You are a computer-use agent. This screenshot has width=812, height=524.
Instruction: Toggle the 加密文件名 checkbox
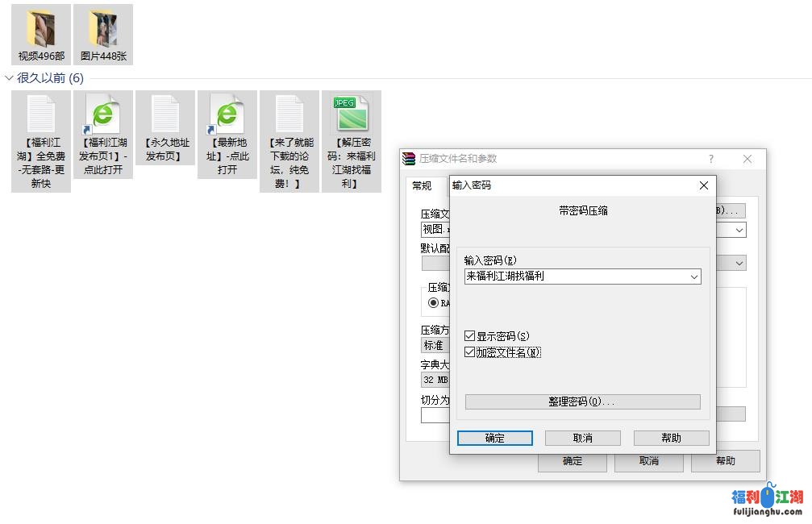pos(470,352)
